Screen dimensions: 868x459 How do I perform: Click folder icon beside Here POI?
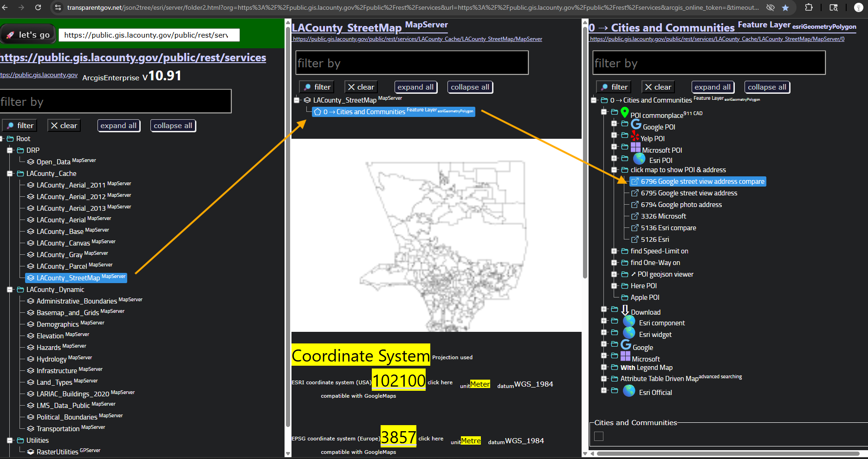625,286
